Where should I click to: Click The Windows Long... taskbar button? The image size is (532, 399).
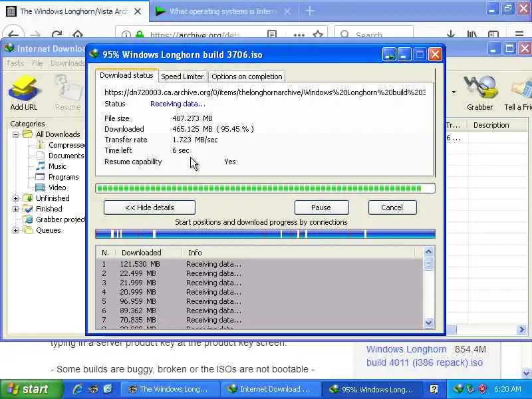tap(170, 389)
